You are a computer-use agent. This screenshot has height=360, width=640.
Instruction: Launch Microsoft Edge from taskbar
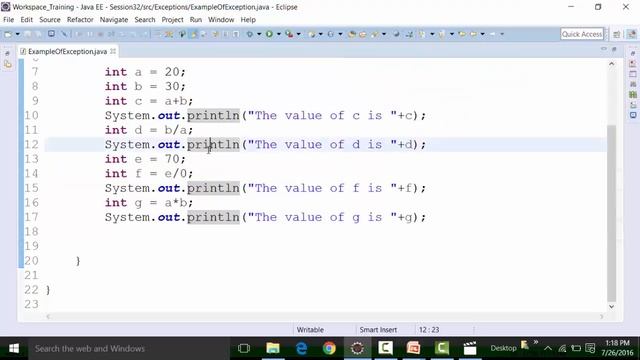click(x=301, y=348)
